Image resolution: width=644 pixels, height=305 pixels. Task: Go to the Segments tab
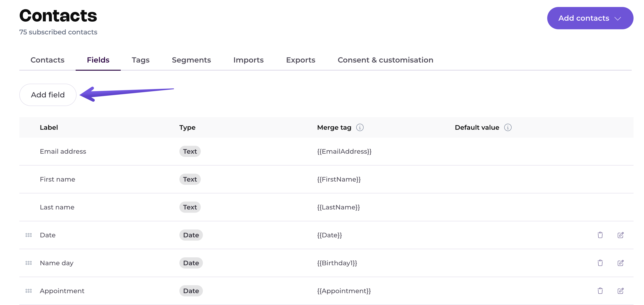point(191,60)
